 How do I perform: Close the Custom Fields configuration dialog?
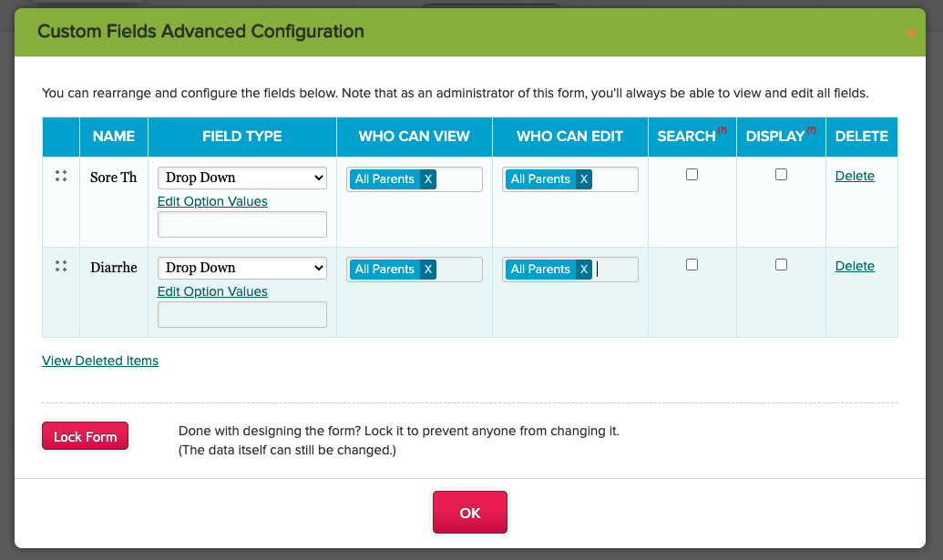[911, 33]
